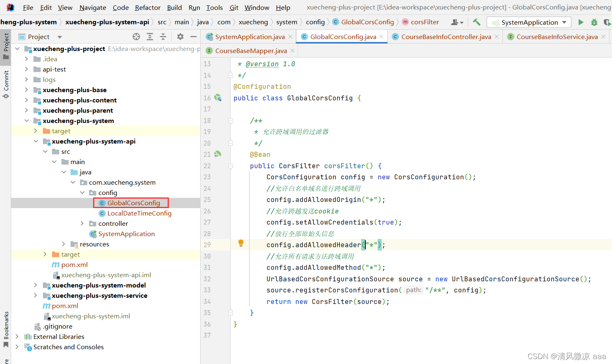Collapse the xuecheng-plus-project root node
This screenshot has width=612, height=364.
(x=17, y=49)
